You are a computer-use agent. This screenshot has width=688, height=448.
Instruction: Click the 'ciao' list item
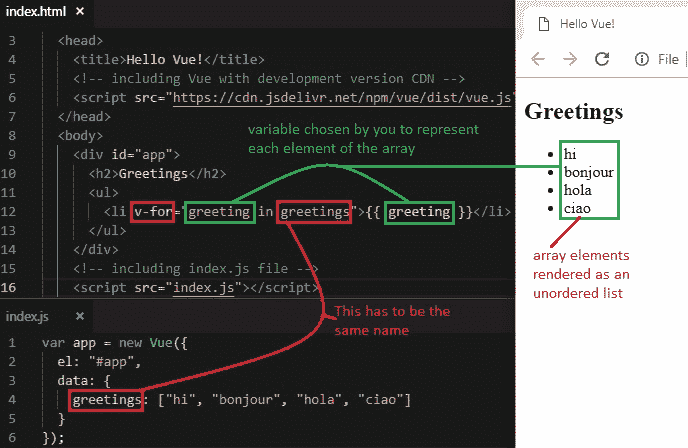(x=577, y=208)
